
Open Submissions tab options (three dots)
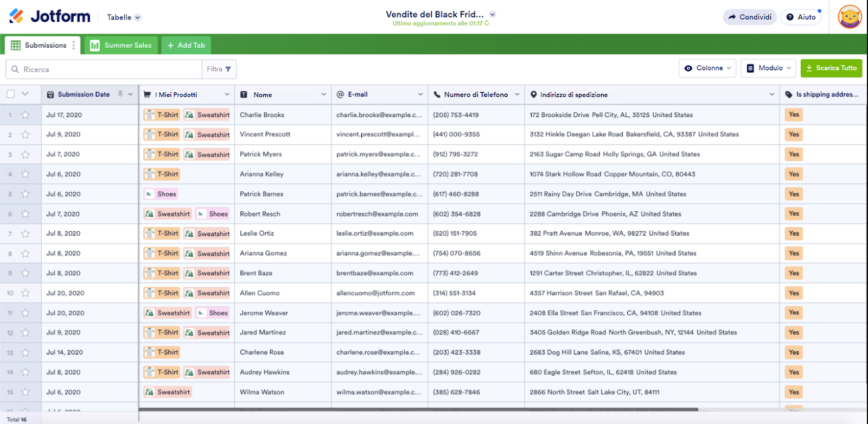74,46
